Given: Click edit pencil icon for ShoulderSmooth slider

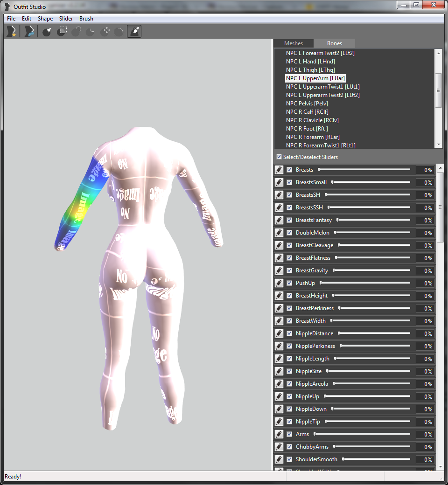Looking at the screenshot, I should point(279,459).
